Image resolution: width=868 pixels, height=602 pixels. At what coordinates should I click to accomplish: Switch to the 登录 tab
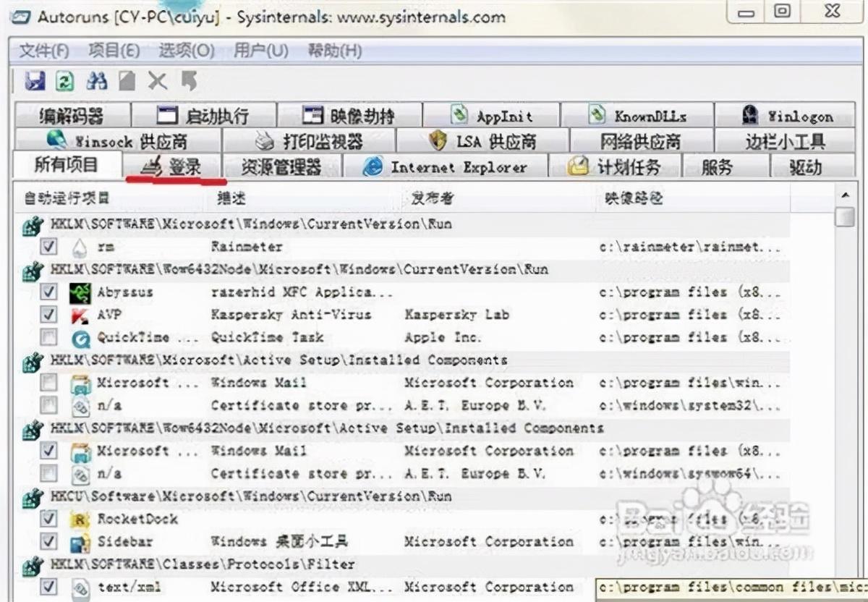(171, 167)
